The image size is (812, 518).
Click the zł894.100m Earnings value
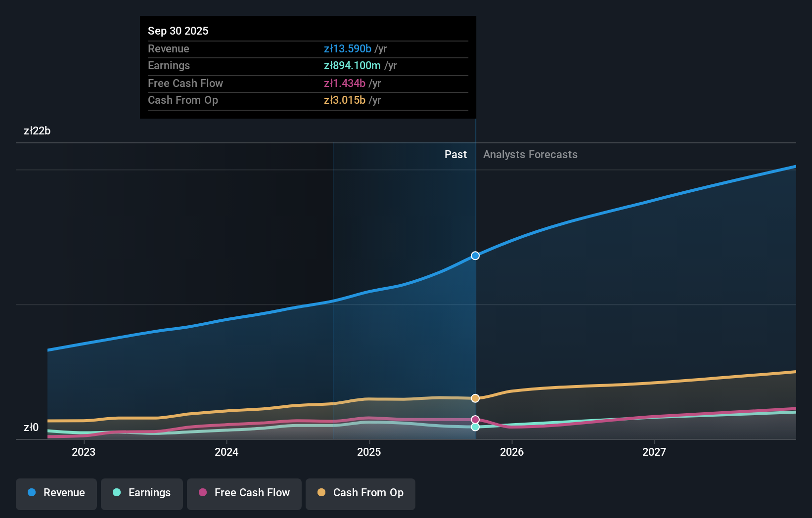pos(352,65)
